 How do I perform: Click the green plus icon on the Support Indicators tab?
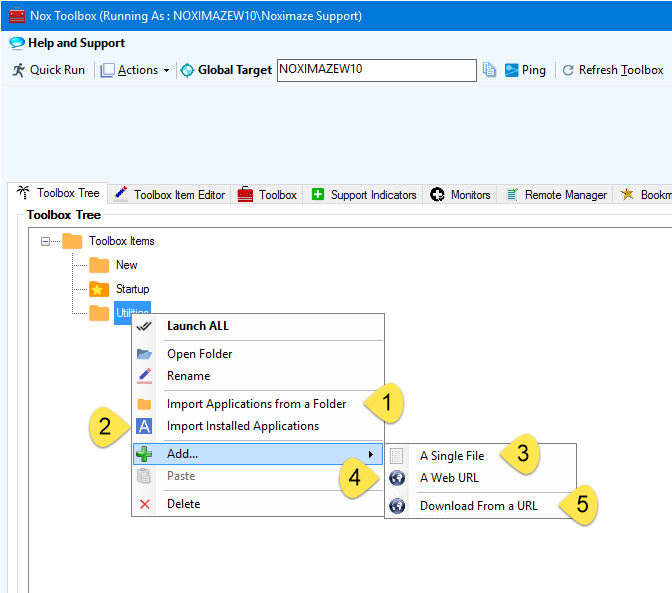[x=318, y=194]
